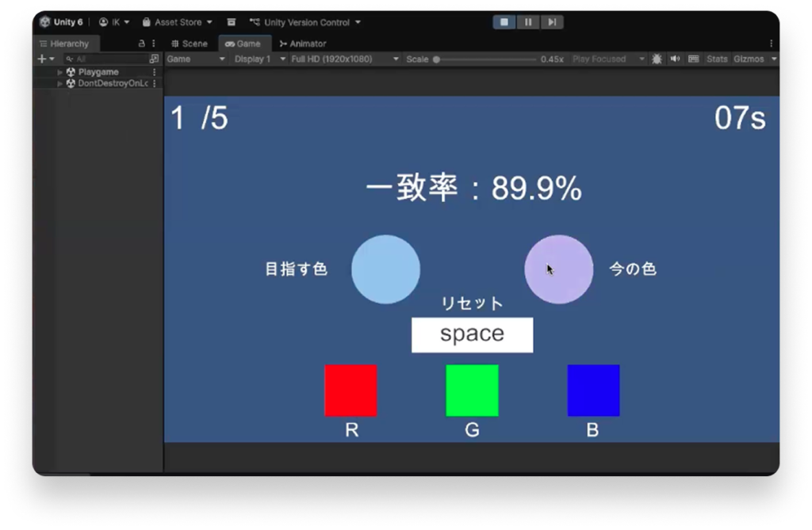Click the Scale slider handle
812x530 pixels.
coord(436,59)
